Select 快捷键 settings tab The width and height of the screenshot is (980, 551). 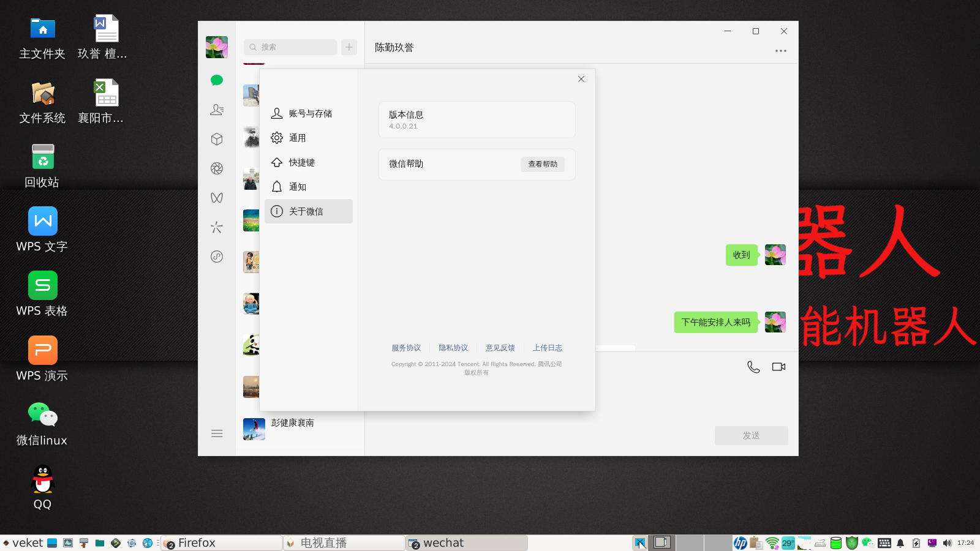click(x=309, y=162)
